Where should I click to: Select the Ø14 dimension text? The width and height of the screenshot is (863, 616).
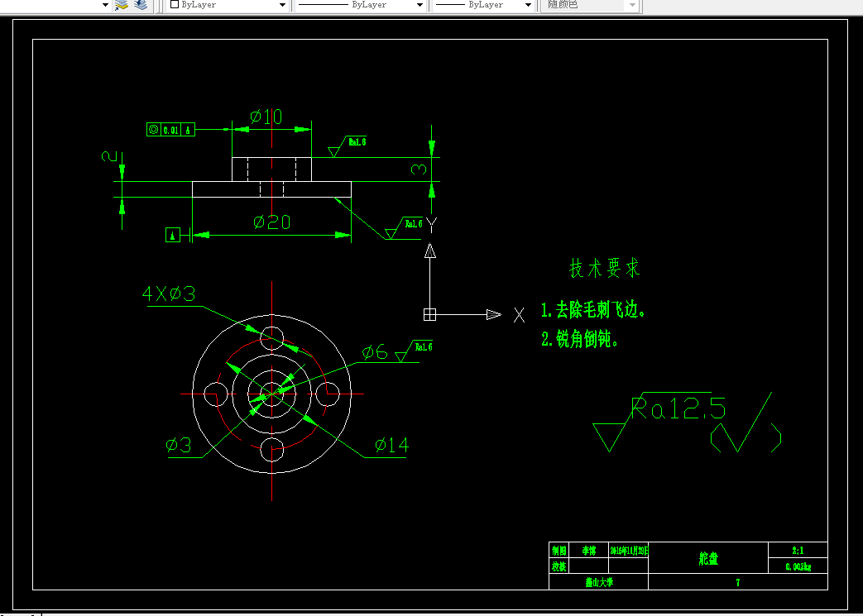392,445
